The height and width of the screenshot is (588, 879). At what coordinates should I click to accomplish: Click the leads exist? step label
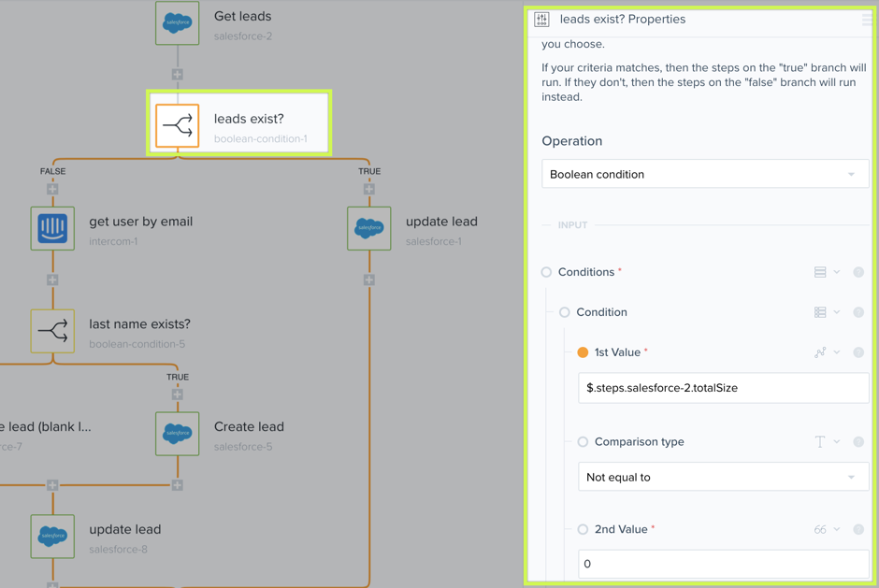[x=249, y=119]
